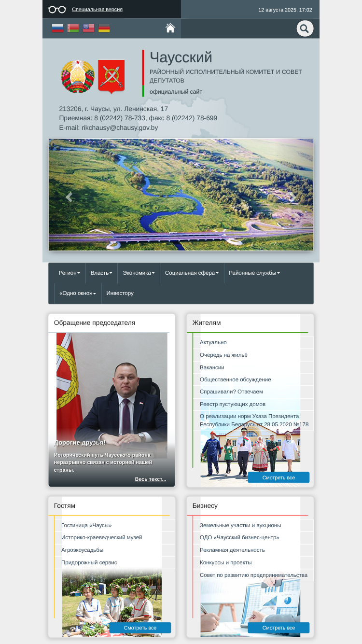The height and width of the screenshot is (644, 362).
Task: Open the Специальная версия link
Action: (97, 9)
